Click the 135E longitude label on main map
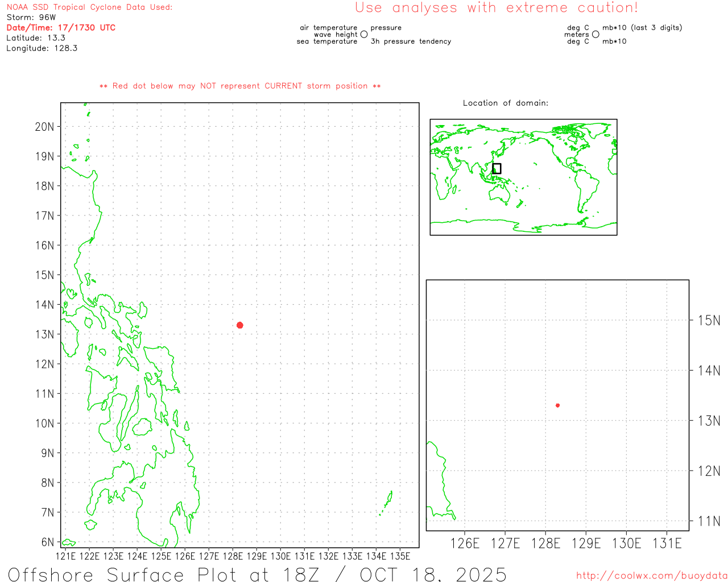Image resolution: width=728 pixels, height=582 pixels. pyautogui.click(x=400, y=556)
